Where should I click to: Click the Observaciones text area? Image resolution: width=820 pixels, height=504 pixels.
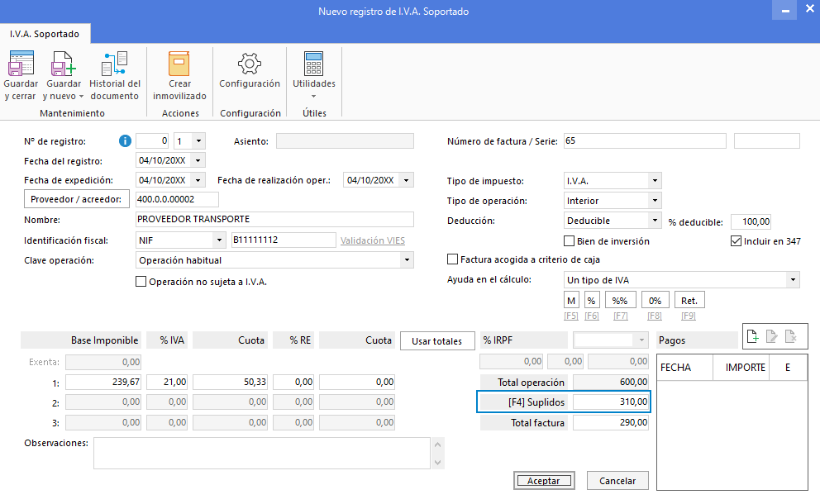tap(262, 454)
